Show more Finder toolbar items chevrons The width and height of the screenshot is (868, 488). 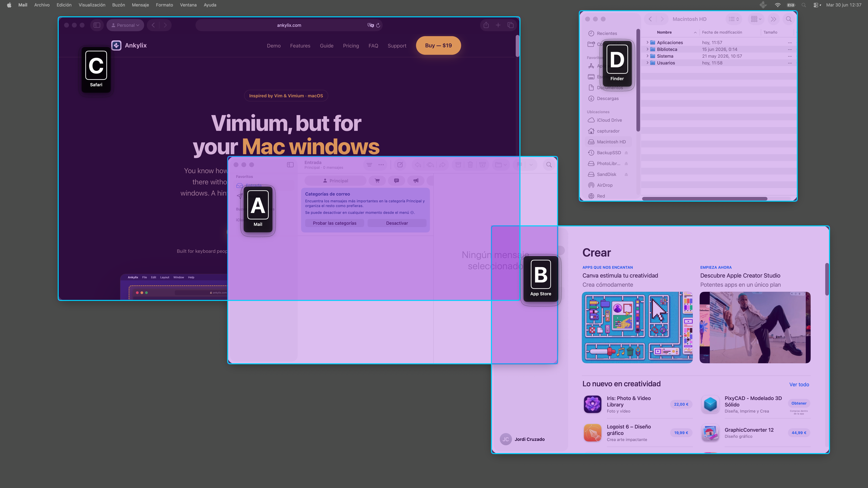point(774,19)
